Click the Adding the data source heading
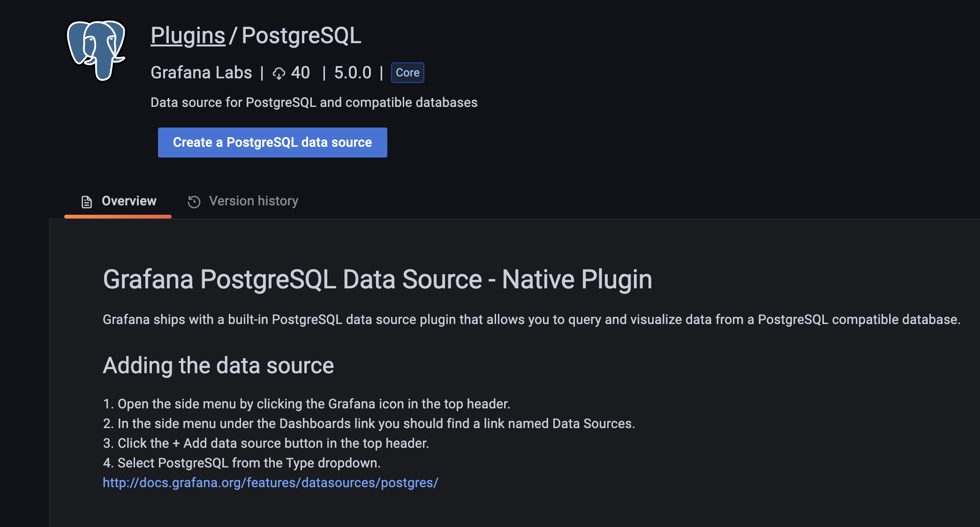The height and width of the screenshot is (527, 980). click(x=218, y=366)
